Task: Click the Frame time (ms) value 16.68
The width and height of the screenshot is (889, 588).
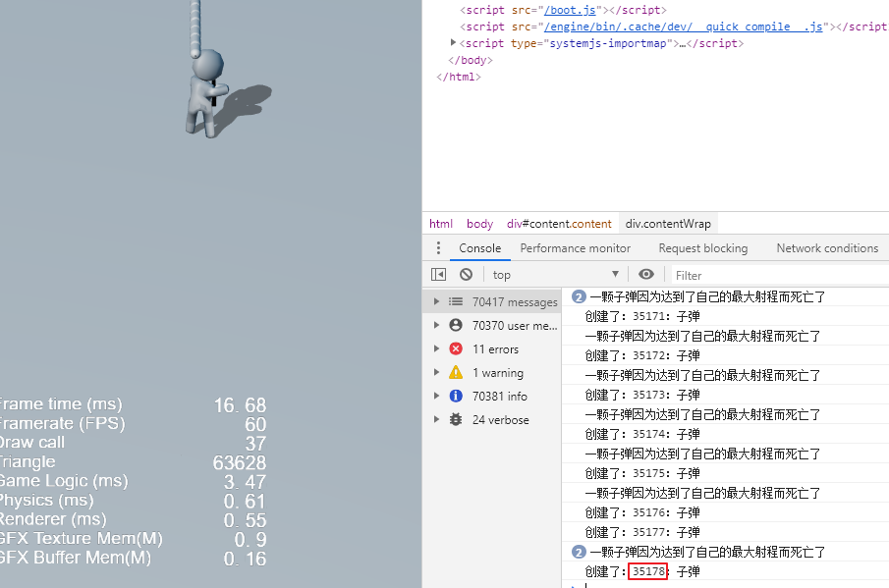Action: pyautogui.click(x=240, y=405)
